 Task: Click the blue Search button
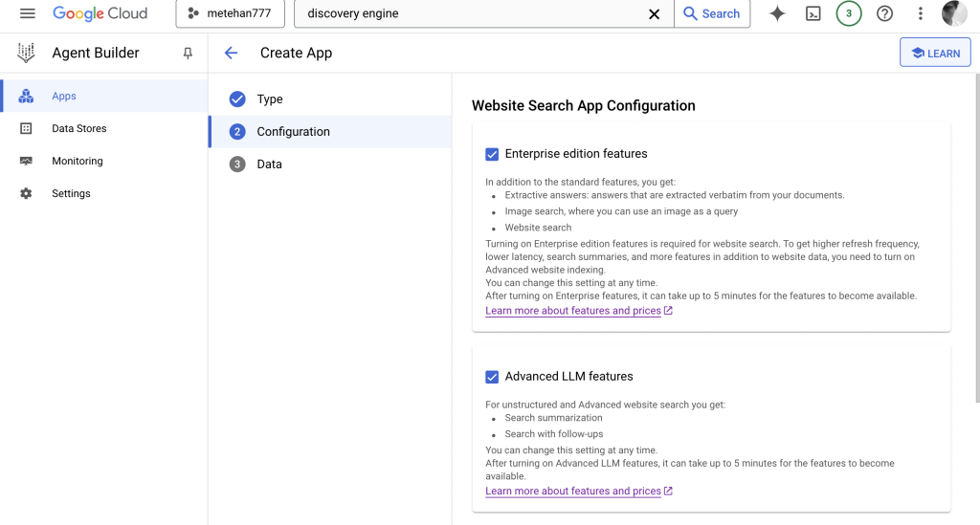click(x=712, y=14)
